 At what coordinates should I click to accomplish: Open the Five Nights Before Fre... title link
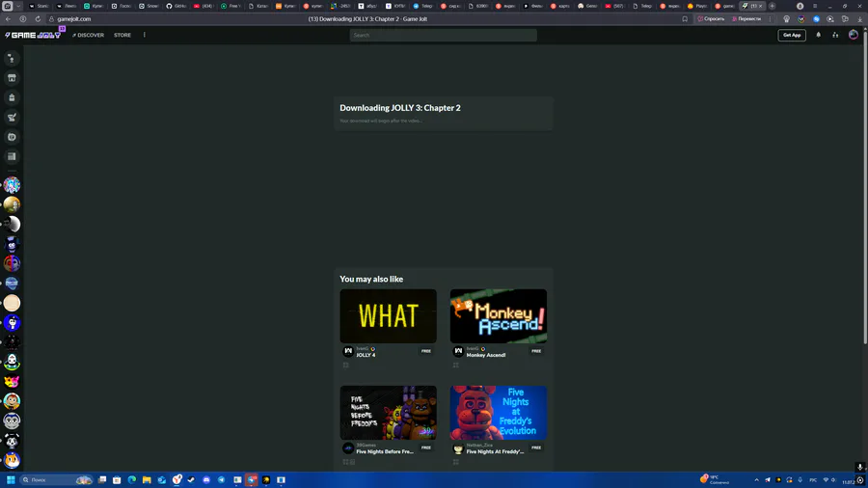pyautogui.click(x=385, y=452)
